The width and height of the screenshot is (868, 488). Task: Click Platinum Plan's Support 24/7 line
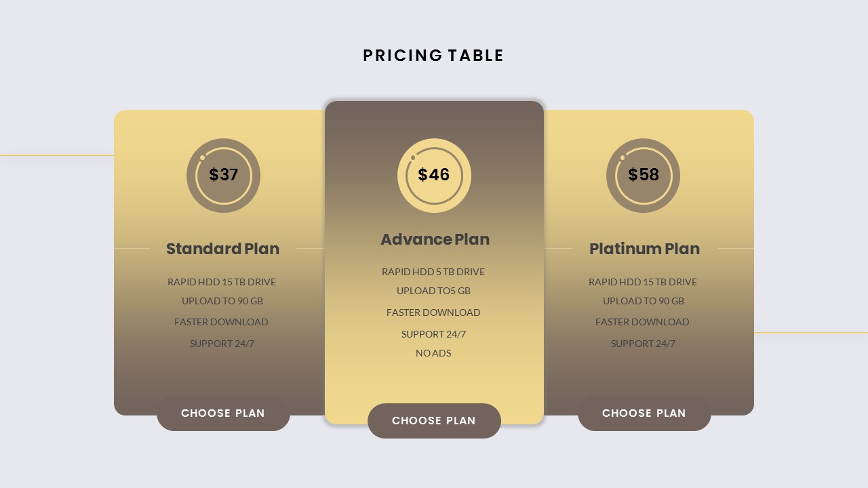643,344
